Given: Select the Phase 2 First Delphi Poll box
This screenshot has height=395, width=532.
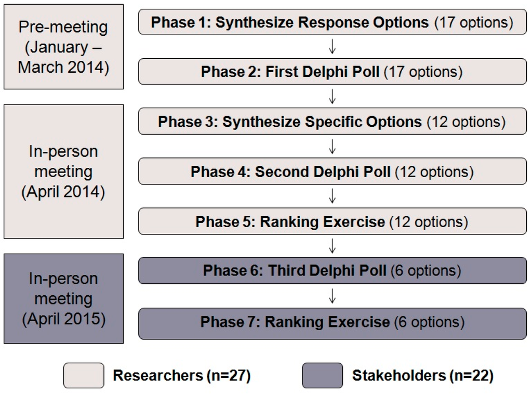Looking at the screenshot, I should pos(332,72).
